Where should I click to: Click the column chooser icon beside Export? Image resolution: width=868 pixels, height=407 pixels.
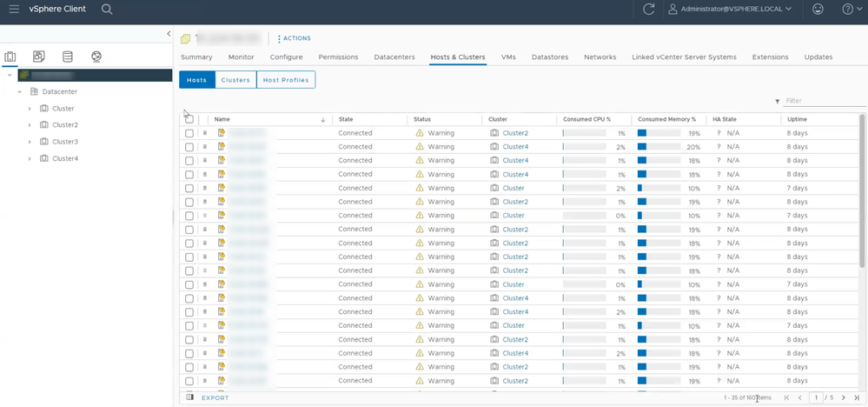coord(190,397)
